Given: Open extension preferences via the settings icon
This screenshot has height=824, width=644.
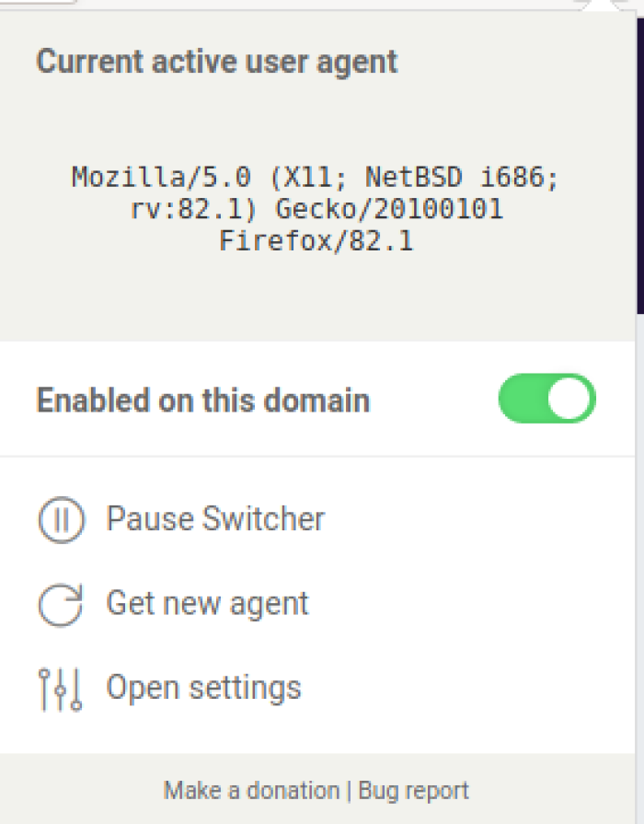Looking at the screenshot, I should (x=61, y=687).
